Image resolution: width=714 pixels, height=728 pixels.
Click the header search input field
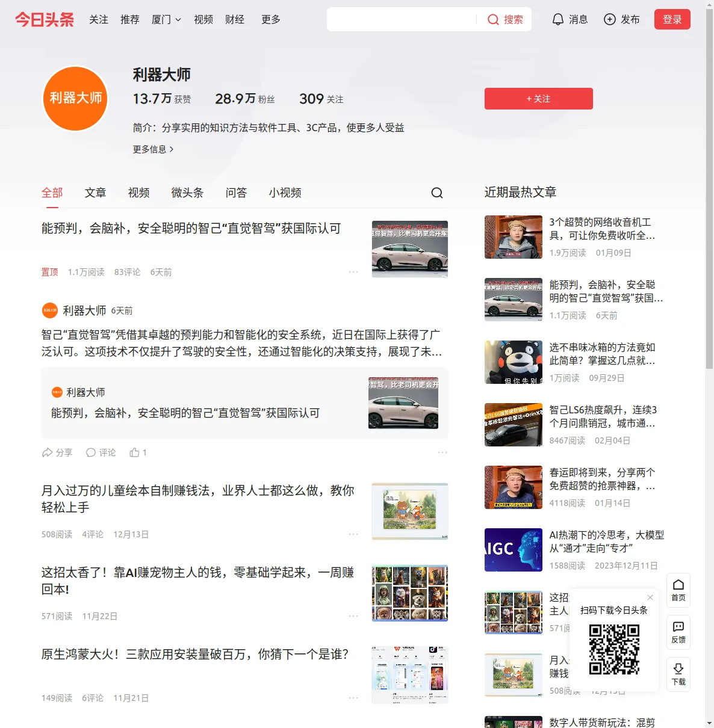coord(402,19)
